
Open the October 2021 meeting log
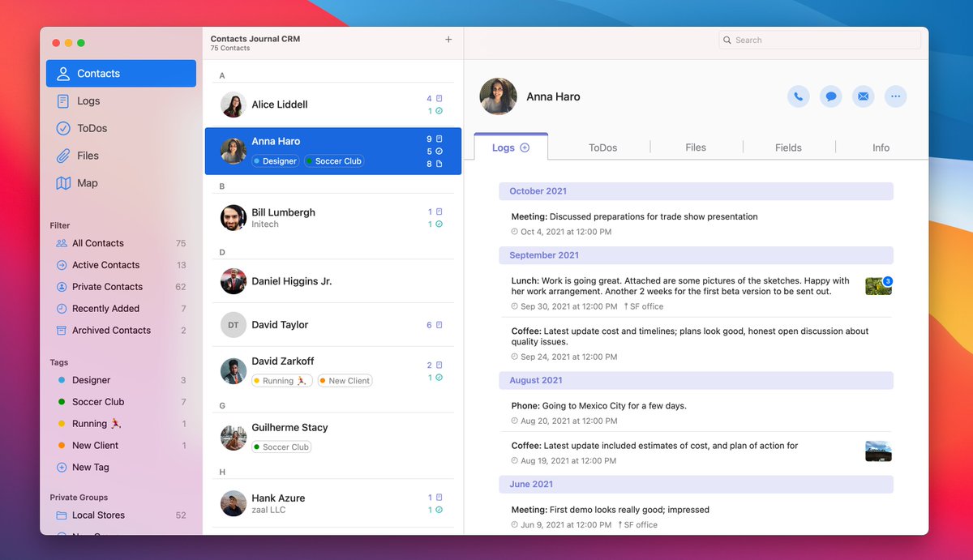tap(696, 224)
